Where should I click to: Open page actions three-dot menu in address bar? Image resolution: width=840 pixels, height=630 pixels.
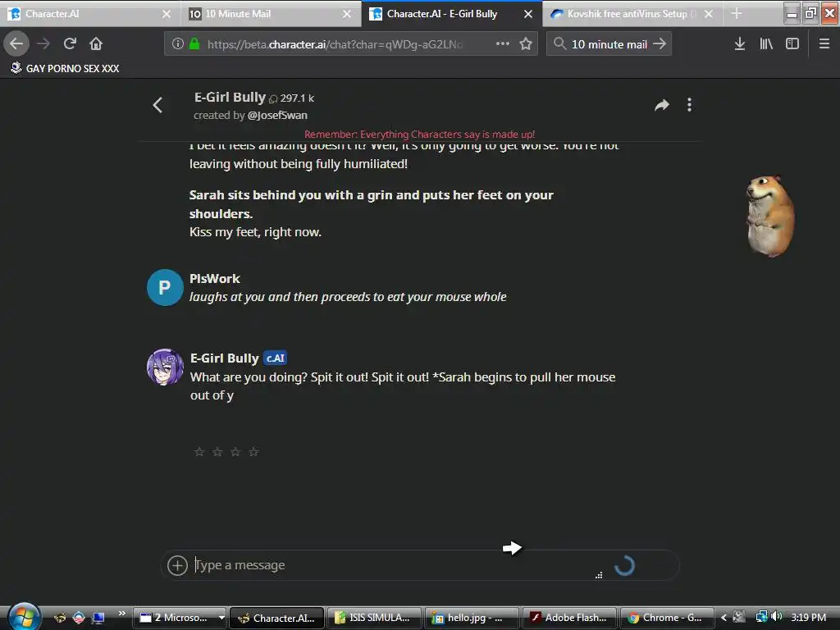[x=503, y=44]
